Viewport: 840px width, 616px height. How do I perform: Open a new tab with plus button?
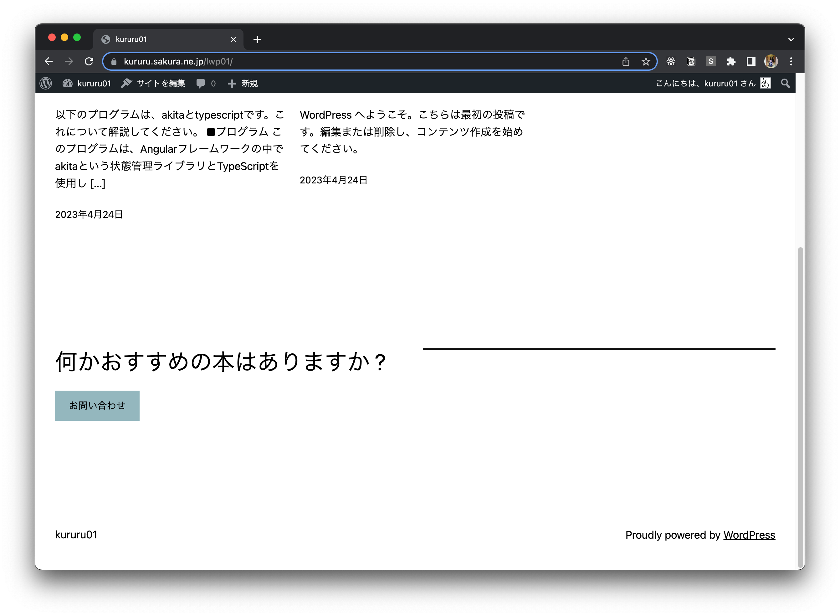pyautogui.click(x=257, y=39)
